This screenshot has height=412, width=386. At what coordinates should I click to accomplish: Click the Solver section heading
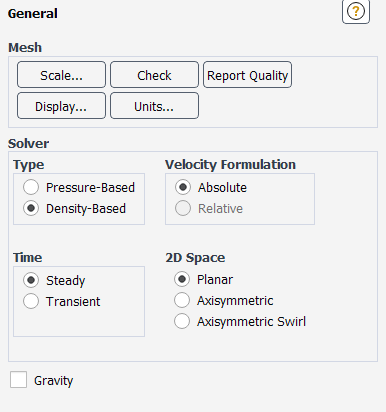tap(29, 144)
